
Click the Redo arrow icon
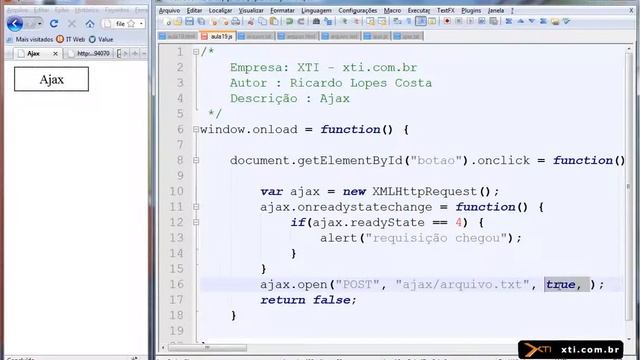click(x=301, y=21)
